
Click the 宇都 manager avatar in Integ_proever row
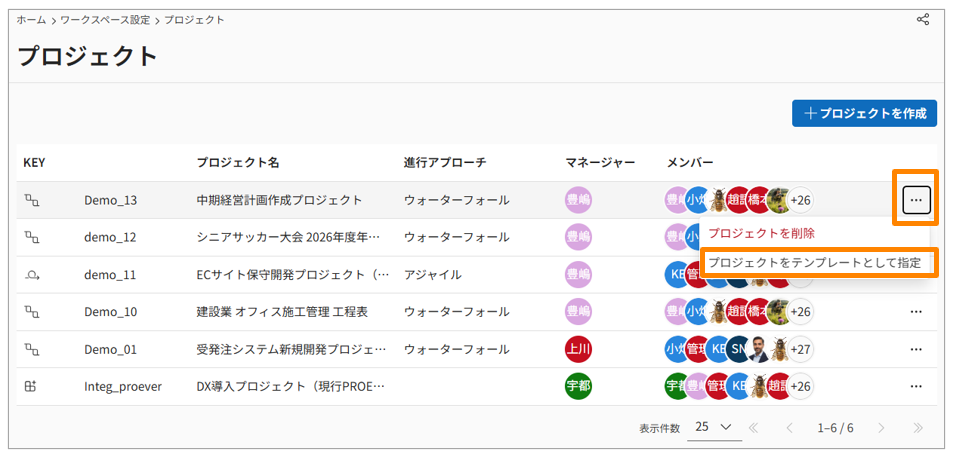[x=578, y=386]
